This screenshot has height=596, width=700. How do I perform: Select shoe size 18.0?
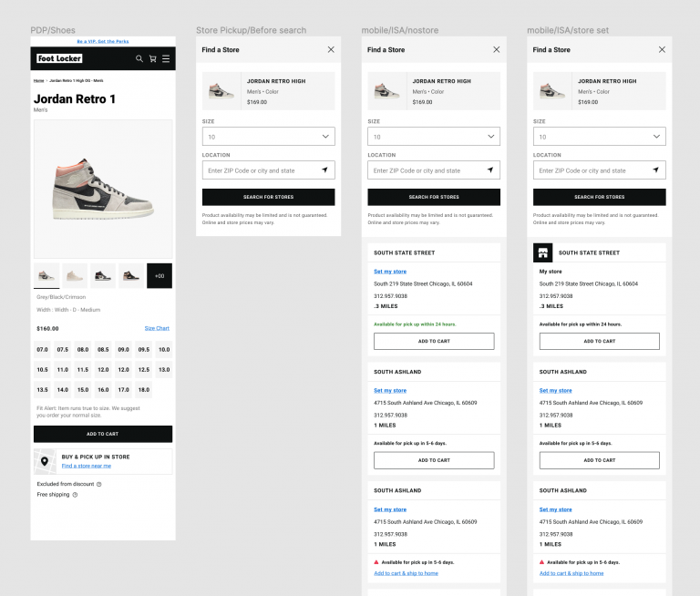(x=144, y=390)
